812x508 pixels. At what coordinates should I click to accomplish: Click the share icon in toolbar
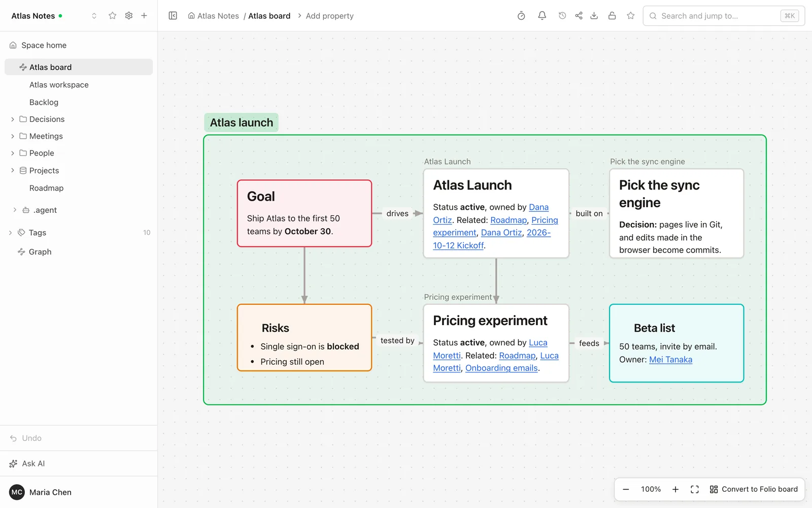click(x=579, y=16)
